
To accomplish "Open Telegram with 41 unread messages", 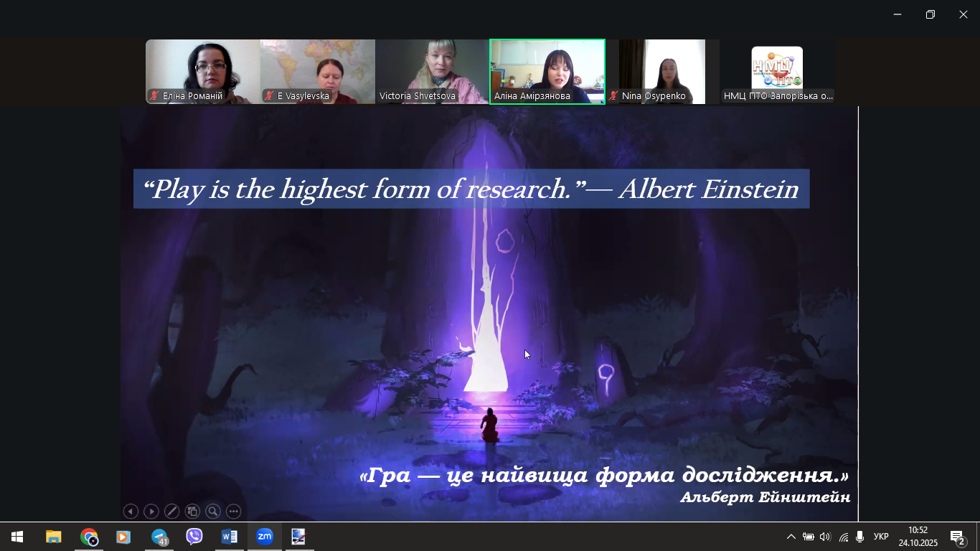I will click(159, 537).
